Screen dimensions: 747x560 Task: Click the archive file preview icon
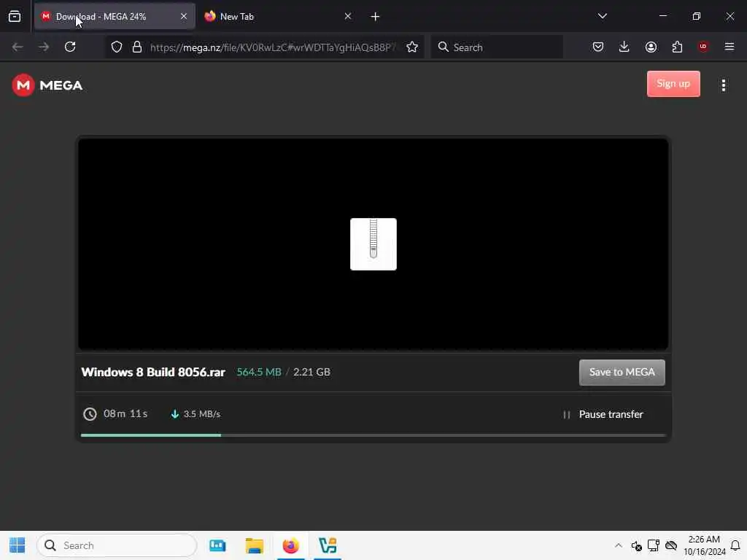click(x=373, y=244)
